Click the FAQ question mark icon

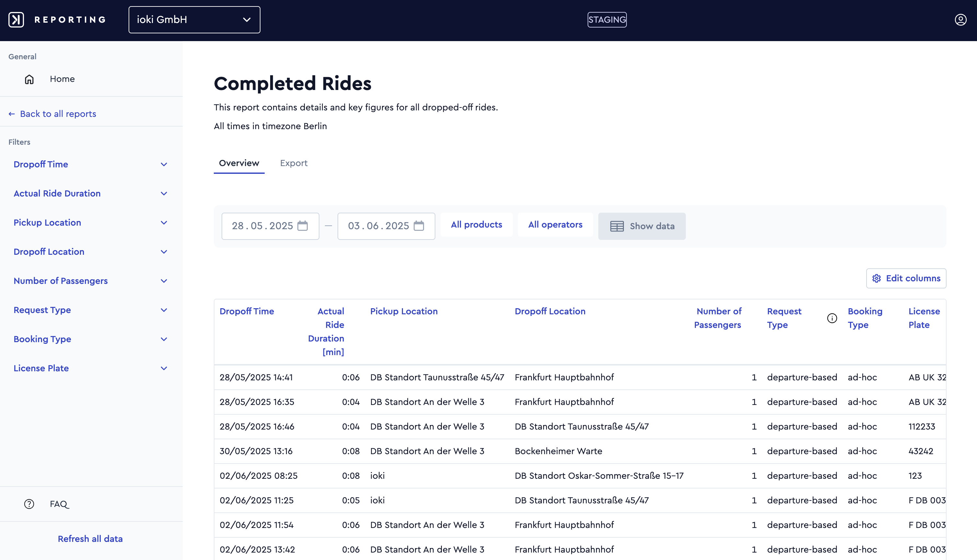pos(29,504)
